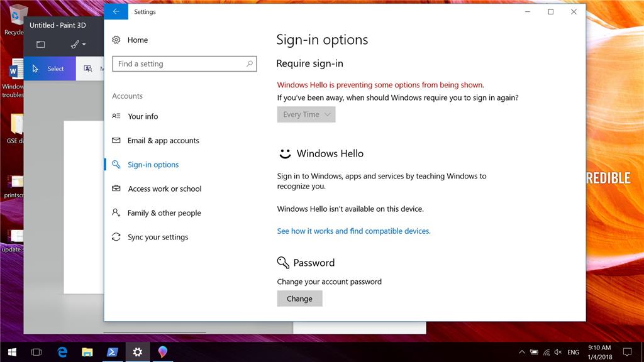Click the Sync your settings arrows icon
The width and height of the screenshot is (644, 362).
pos(116,237)
